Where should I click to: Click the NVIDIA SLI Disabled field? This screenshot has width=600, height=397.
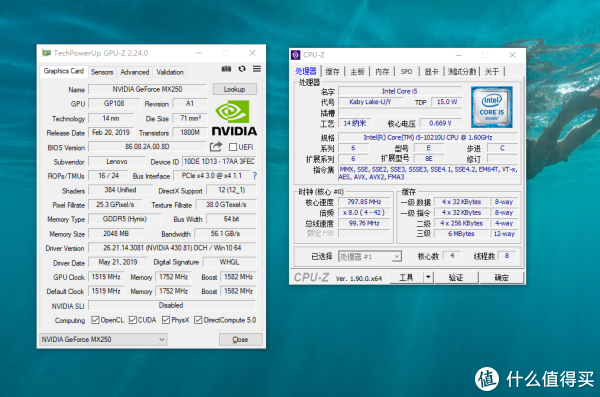point(171,306)
